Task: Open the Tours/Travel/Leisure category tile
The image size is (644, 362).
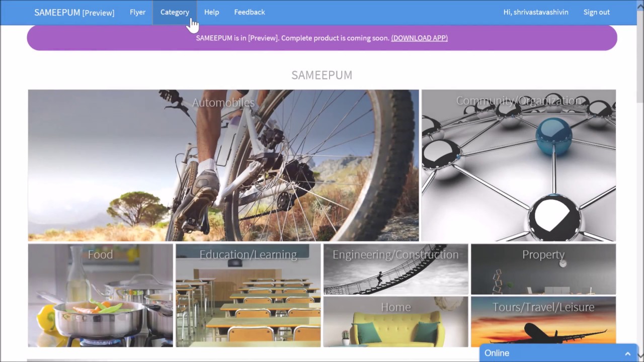Action: coord(543,322)
